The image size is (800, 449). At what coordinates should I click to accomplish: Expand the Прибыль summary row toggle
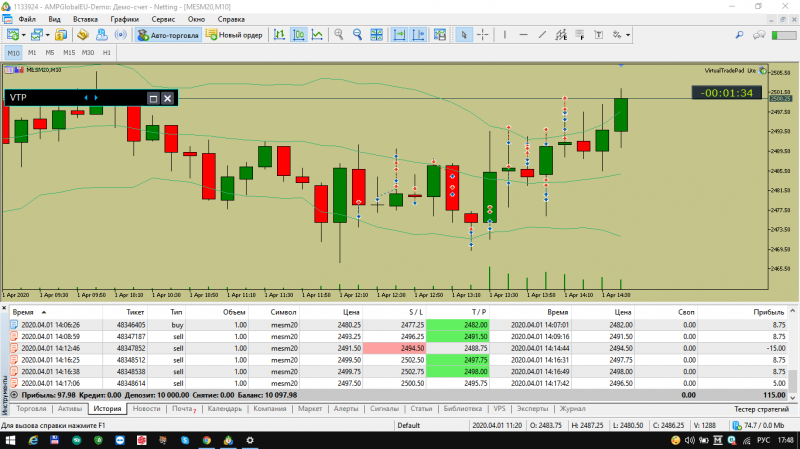click(x=14, y=395)
